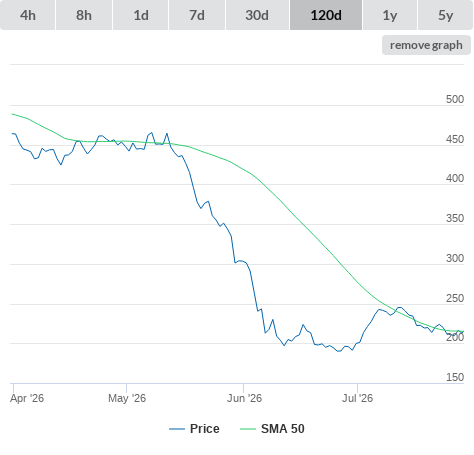Click the blue Price legend line swatch
This screenshot has height=455, width=474.
click(x=177, y=429)
